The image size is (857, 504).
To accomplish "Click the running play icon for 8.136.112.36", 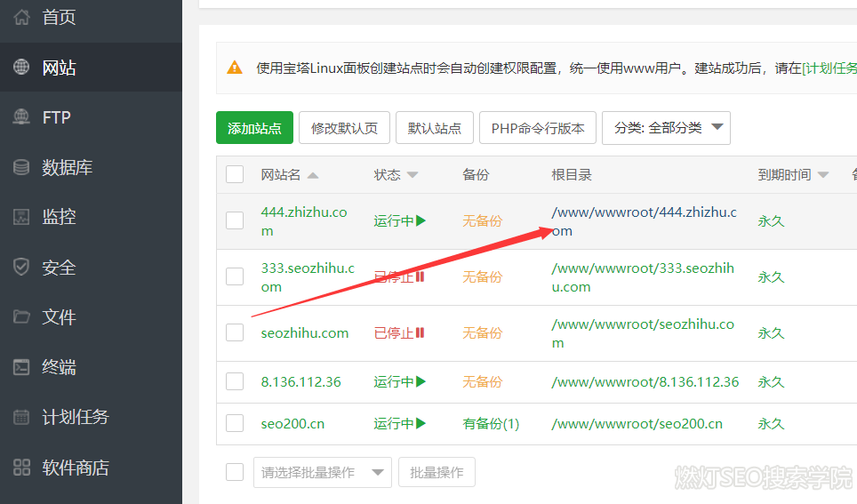I will [x=420, y=381].
